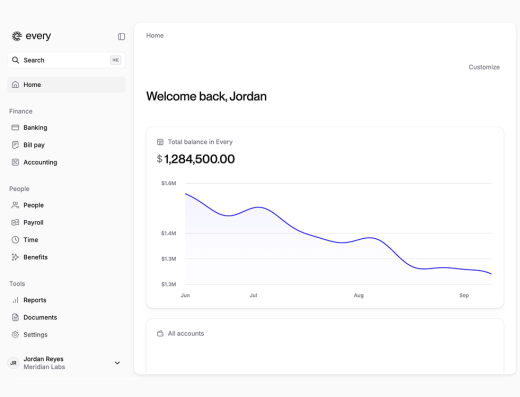Click the Banking card icon
The width and height of the screenshot is (520, 397).
click(15, 127)
